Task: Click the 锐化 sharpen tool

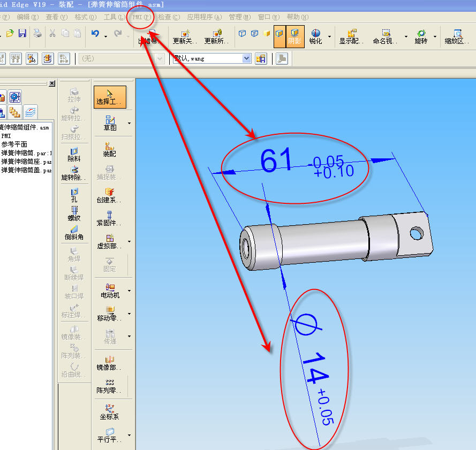Action: [315, 37]
